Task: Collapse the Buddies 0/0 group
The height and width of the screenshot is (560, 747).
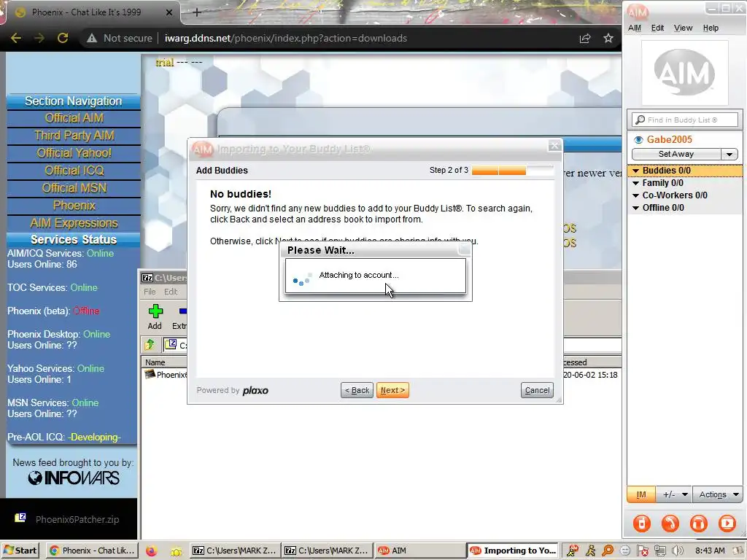Action: 635,171
